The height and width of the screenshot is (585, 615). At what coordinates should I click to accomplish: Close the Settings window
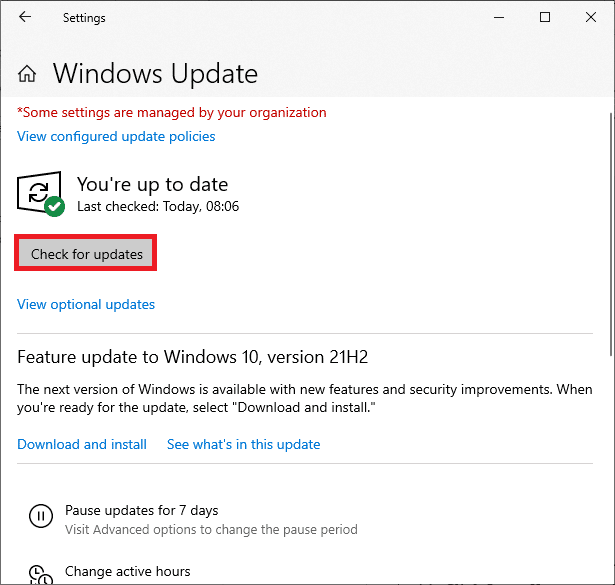(x=591, y=17)
